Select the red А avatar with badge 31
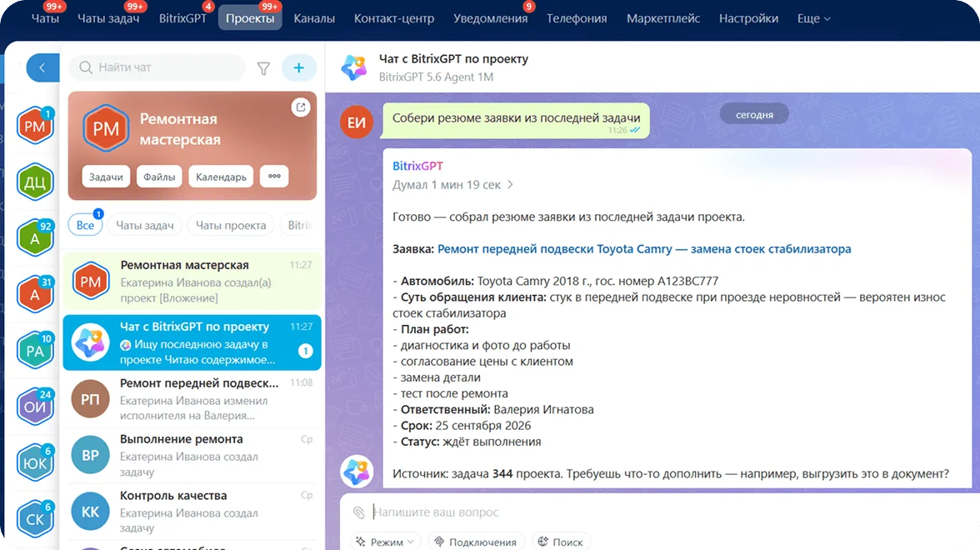The image size is (980, 550). click(x=35, y=294)
